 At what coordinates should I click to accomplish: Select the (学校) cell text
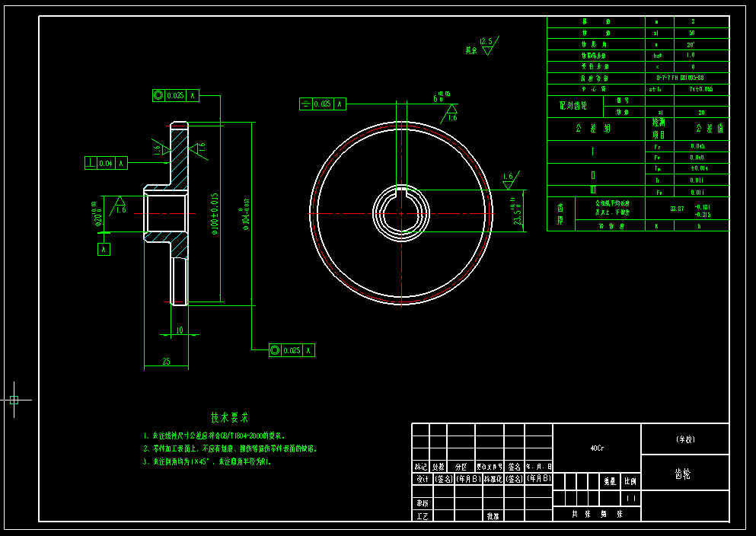coord(685,439)
